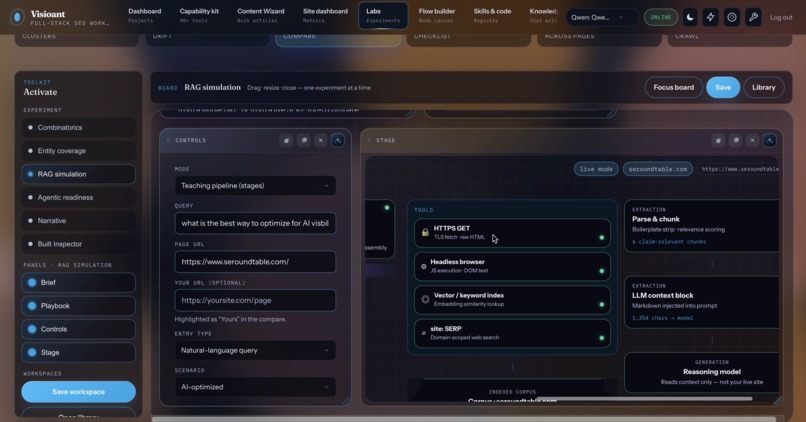
Task: Select the Entity coverage experiment
Action: click(78, 151)
